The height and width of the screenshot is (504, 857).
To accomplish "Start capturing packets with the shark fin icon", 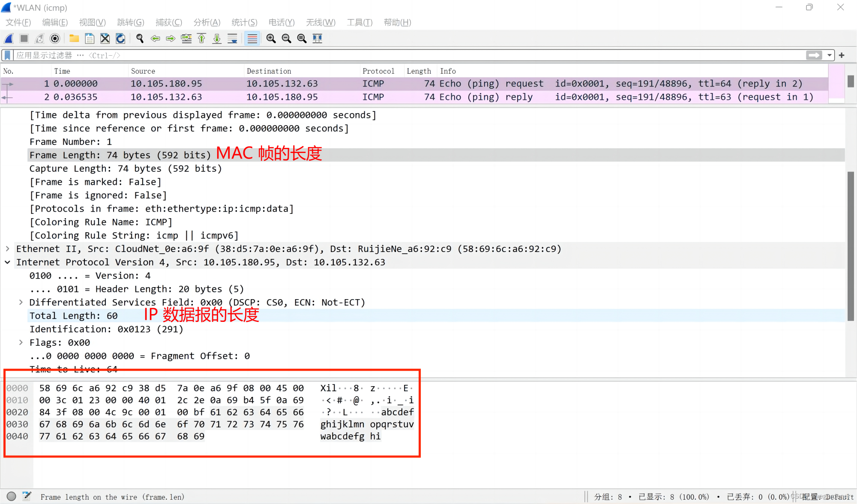I will (9, 39).
